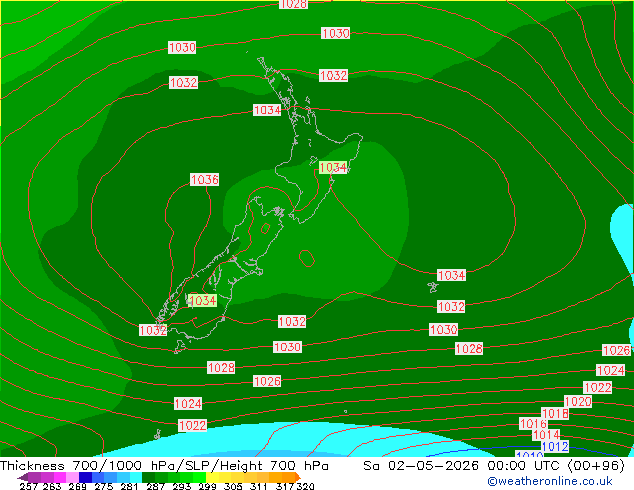
Task: Click the purple arrow at legend's left end
Action: point(23,477)
